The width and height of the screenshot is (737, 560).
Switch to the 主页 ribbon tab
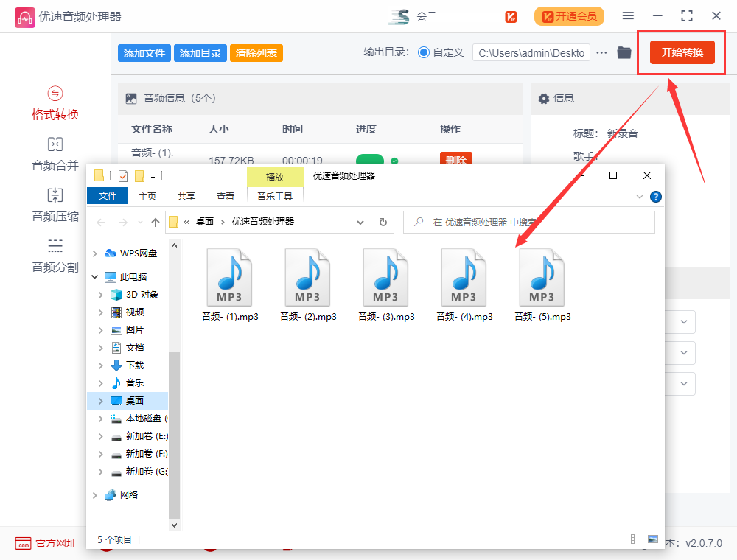(147, 197)
